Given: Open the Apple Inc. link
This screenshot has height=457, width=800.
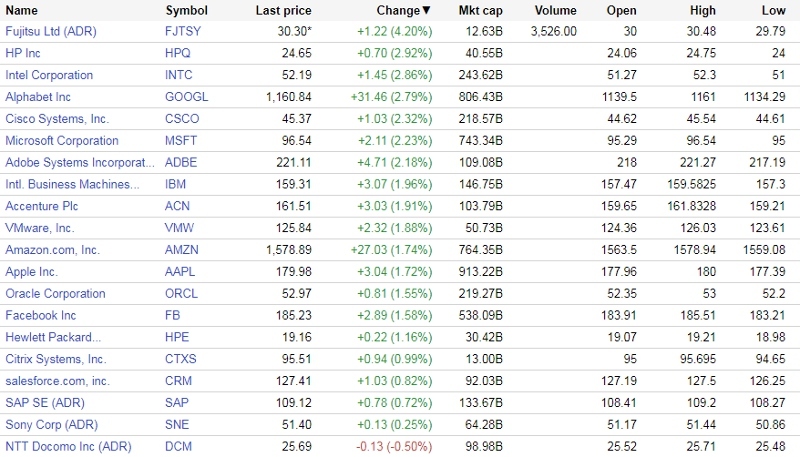Looking at the screenshot, I should 32,272.
